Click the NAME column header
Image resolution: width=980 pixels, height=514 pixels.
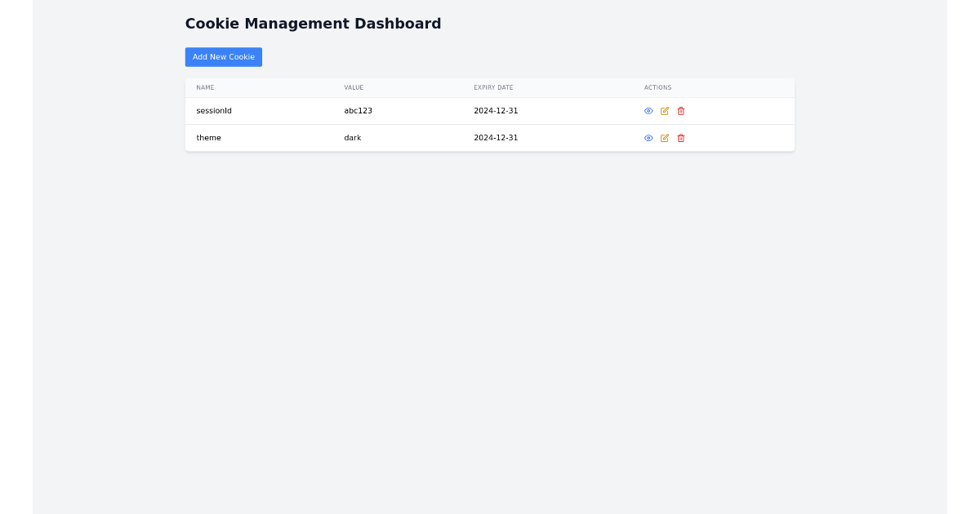[205, 87]
